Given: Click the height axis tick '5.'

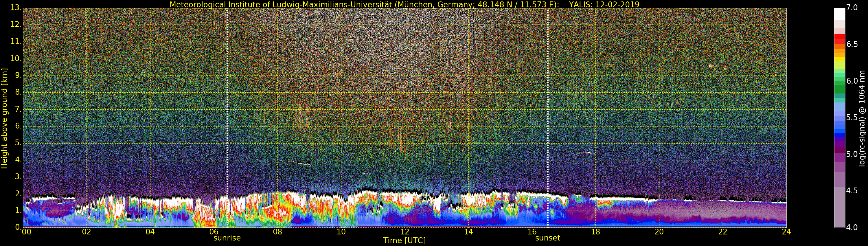Looking at the screenshot, I should point(18,143).
